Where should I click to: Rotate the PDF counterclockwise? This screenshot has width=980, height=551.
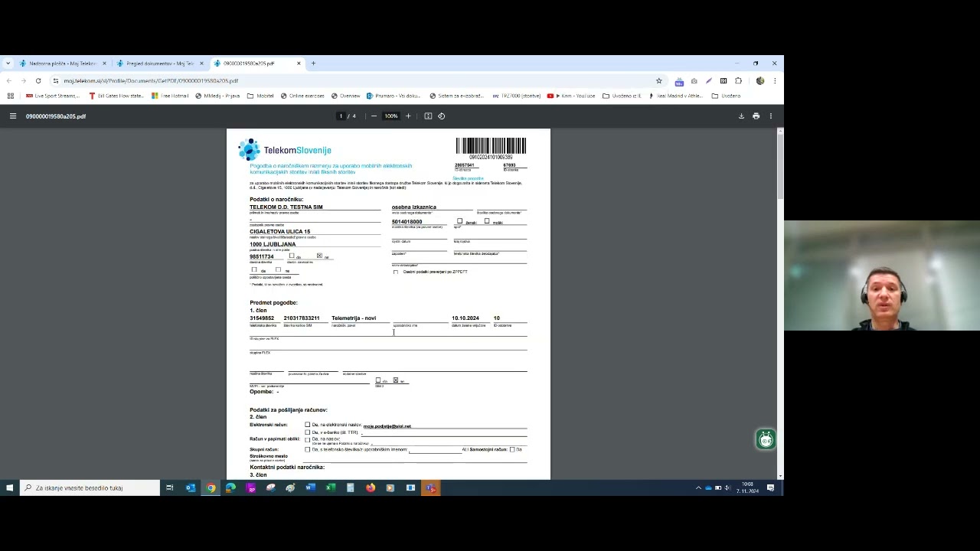[x=441, y=116]
